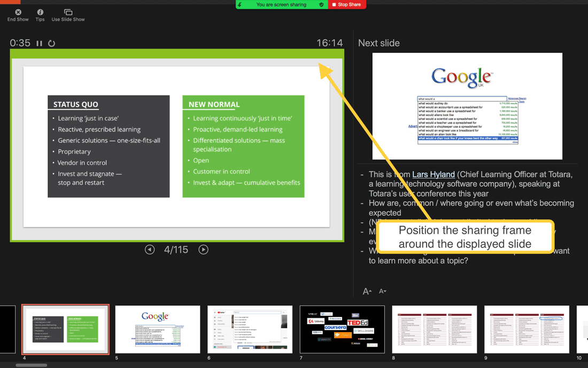Select slide 8 thumbnail

tap(434, 329)
